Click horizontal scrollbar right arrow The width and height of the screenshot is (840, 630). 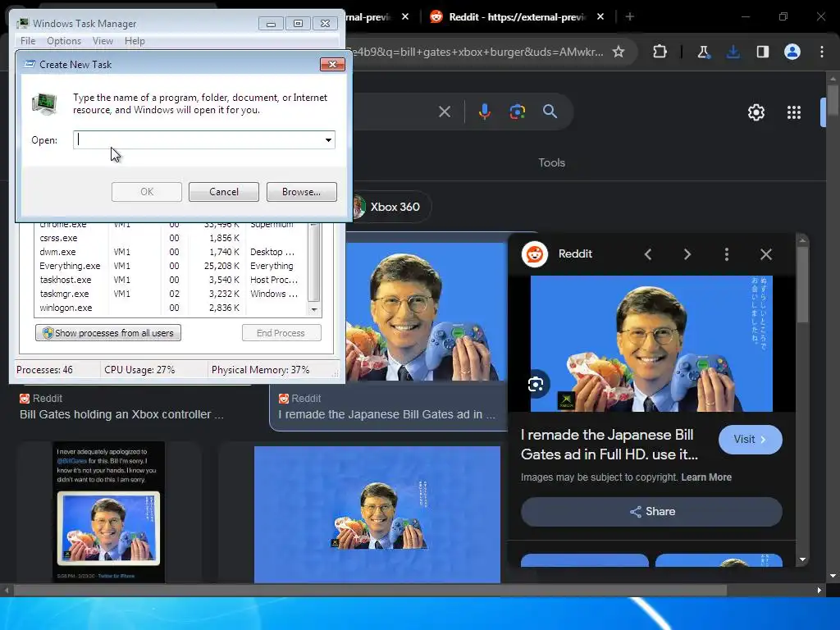pyautogui.click(x=819, y=590)
